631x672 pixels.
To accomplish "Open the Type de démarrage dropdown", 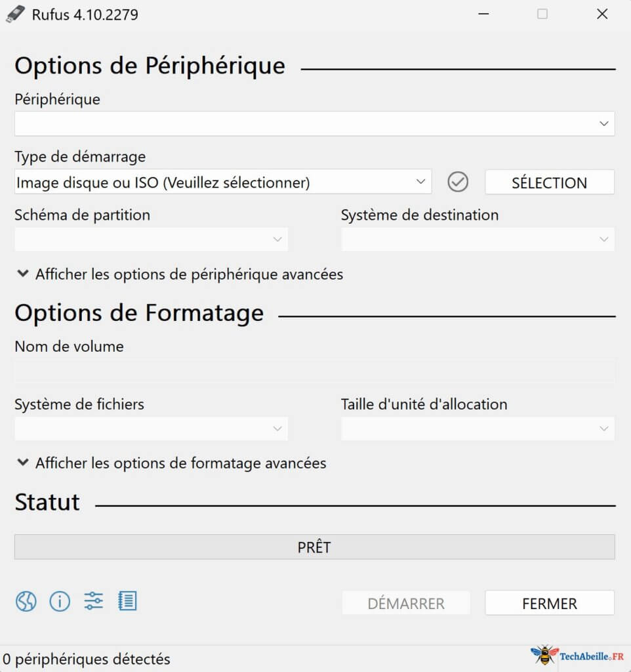I will click(223, 182).
